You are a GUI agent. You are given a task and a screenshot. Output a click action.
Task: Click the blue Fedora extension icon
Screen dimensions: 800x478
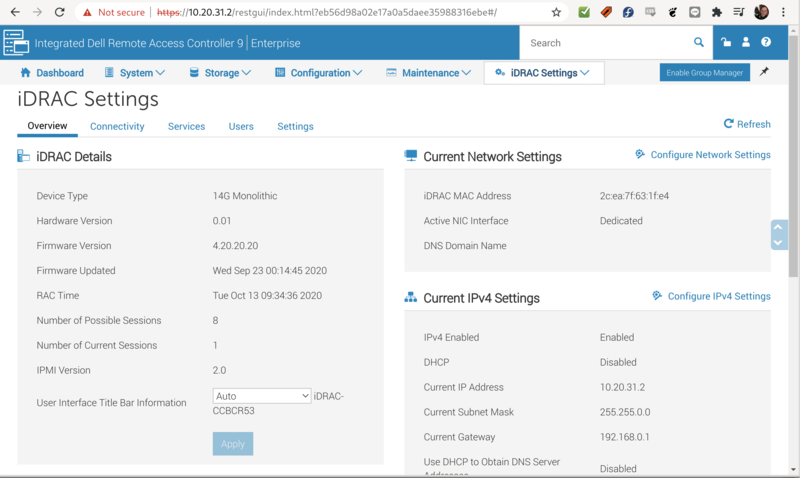coord(628,12)
